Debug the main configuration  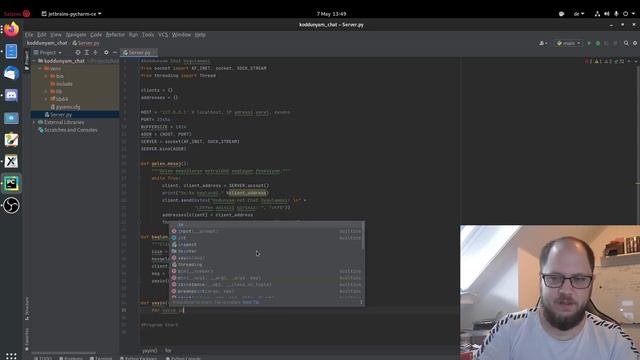pos(598,43)
